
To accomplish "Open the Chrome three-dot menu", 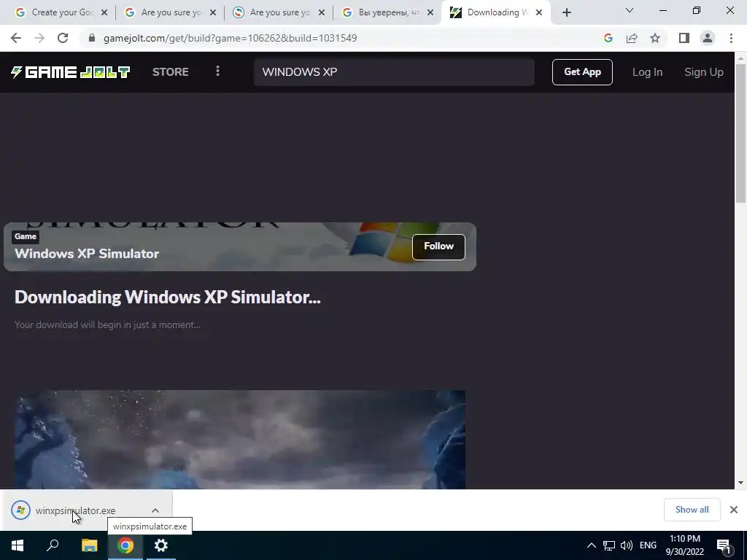I will point(731,38).
